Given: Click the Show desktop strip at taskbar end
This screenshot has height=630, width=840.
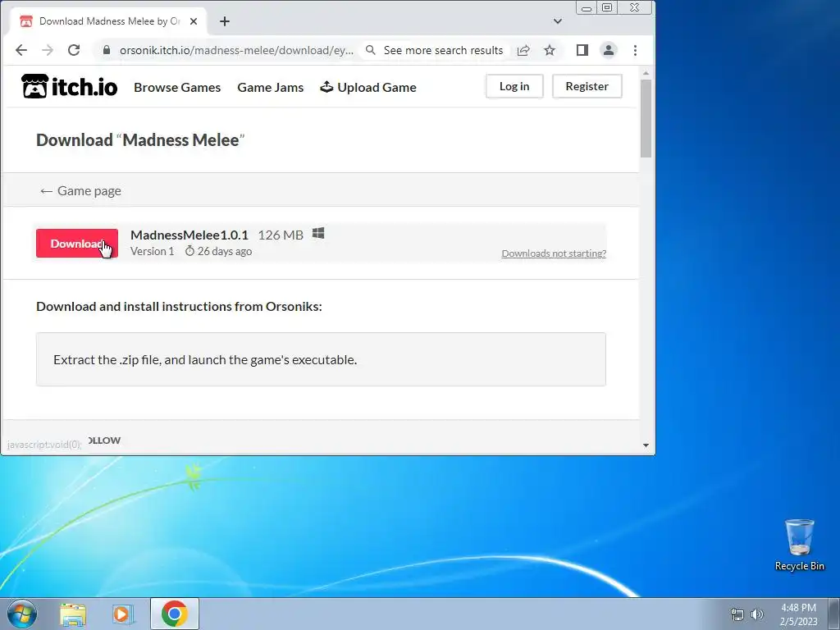Looking at the screenshot, I should point(836,614).
